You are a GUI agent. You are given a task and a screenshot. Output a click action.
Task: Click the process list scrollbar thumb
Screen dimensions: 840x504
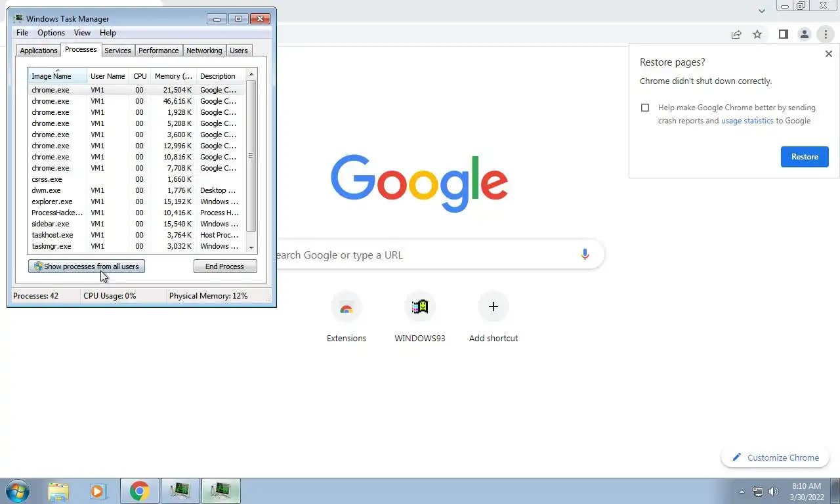pos(251,156)
